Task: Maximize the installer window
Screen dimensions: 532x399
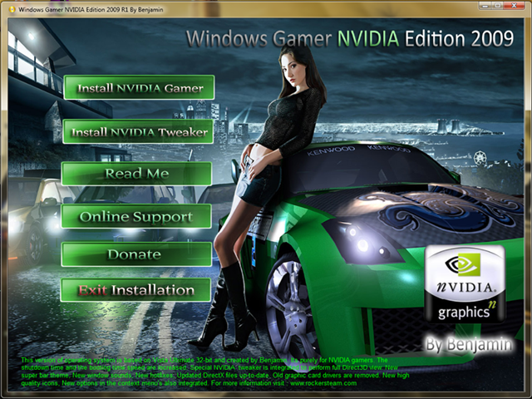Action: pyautogui.click(x=498, y=6)
